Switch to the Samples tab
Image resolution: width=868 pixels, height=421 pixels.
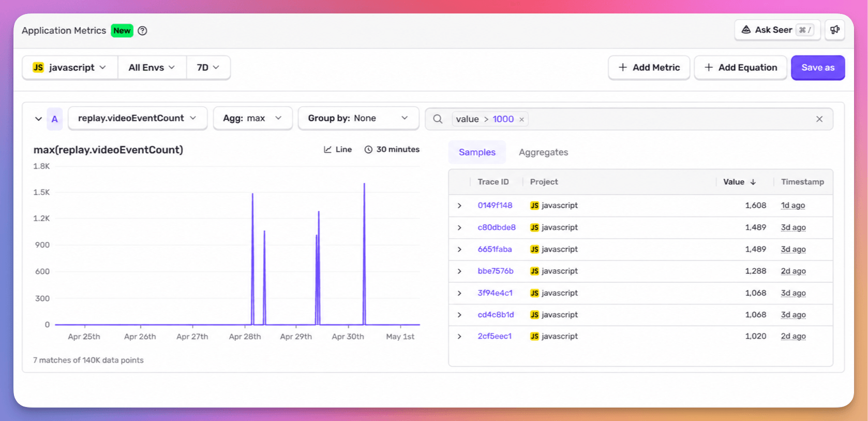(x=477, y=152)
